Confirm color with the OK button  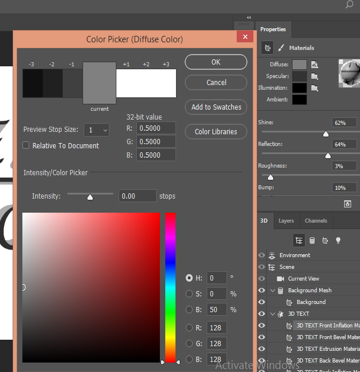point(216,62)
